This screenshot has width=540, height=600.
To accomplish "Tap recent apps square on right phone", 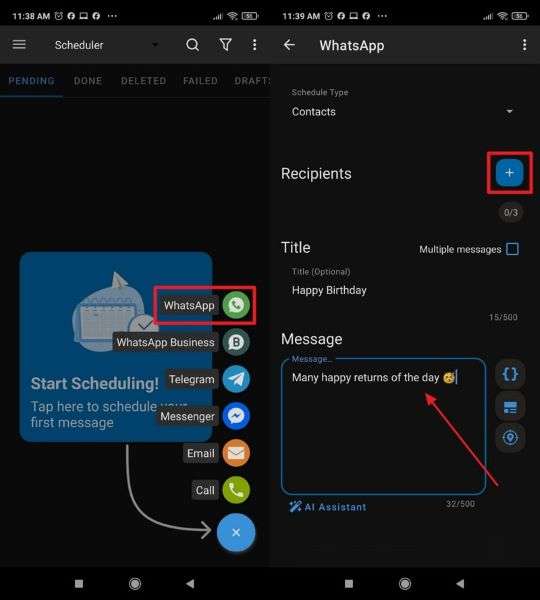I will [x=349, y=584].
